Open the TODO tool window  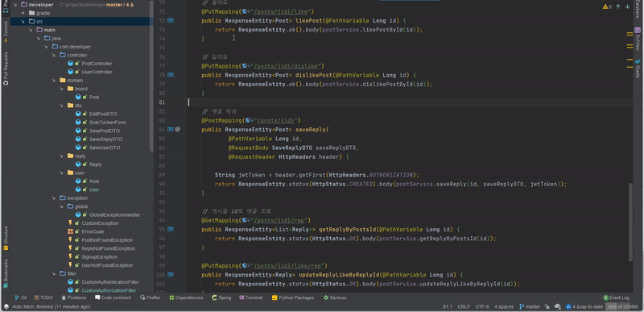point(43,297)
